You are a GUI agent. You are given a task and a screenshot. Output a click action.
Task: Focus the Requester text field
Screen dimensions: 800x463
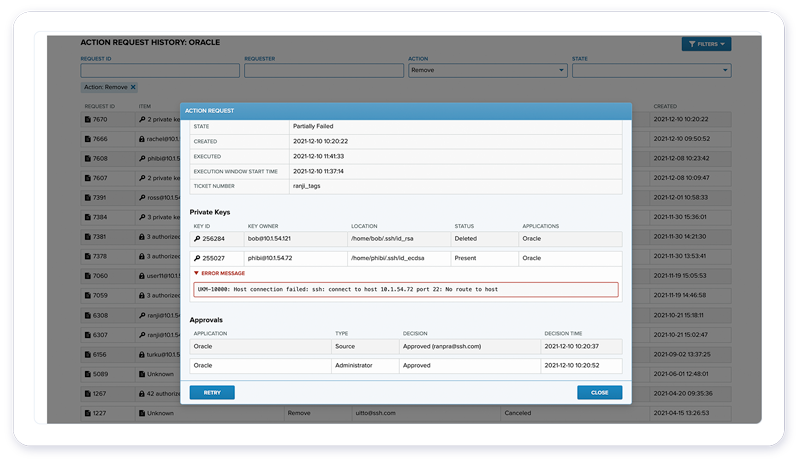pos(323,71)
